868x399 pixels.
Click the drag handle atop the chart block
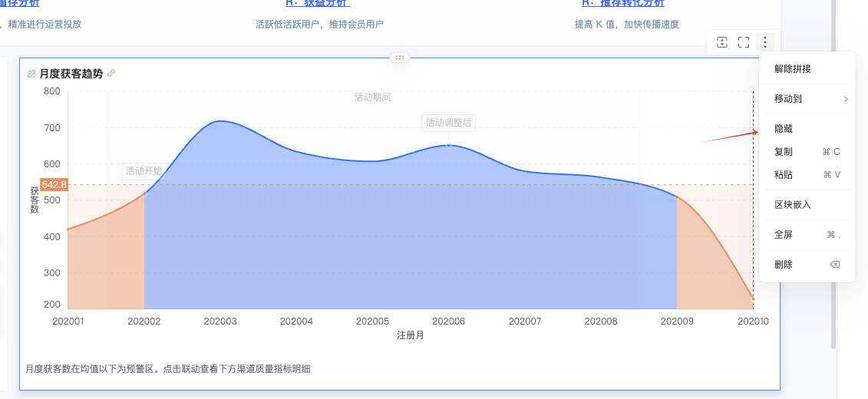pos(400,57)
